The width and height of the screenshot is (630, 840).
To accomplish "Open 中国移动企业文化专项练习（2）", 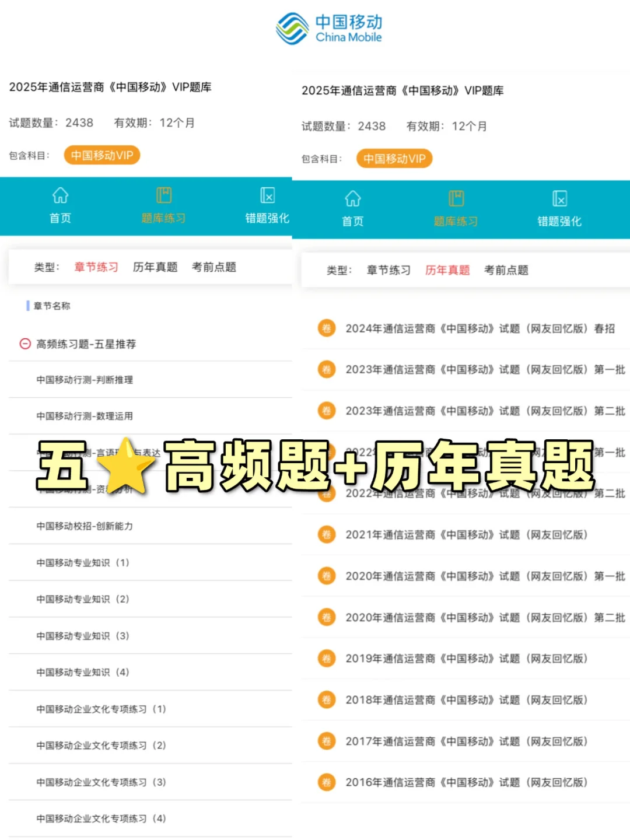I will coord(101,745).
